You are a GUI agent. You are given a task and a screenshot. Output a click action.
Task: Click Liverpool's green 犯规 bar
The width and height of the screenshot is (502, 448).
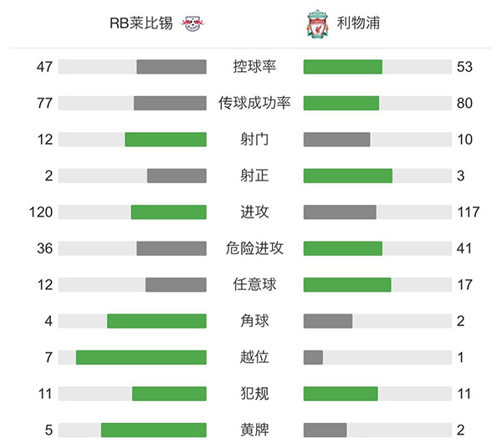pos(341,394)
